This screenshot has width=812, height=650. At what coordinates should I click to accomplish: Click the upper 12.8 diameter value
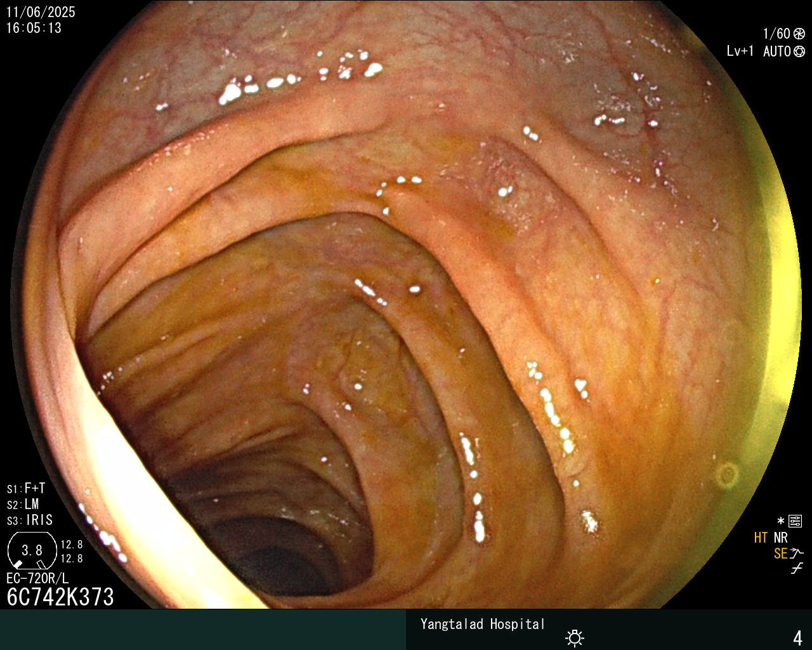[72, 545]
